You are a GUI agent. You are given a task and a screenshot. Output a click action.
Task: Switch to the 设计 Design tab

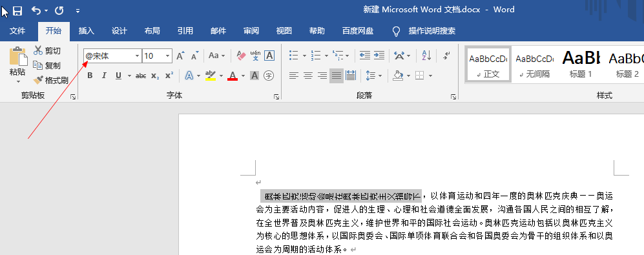point(119,31)
